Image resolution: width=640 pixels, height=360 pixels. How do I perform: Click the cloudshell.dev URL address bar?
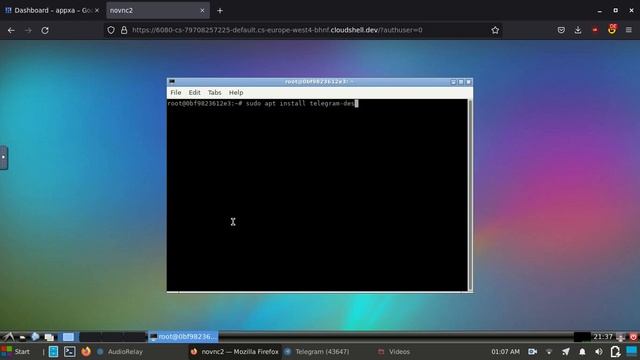pos(278,30)
